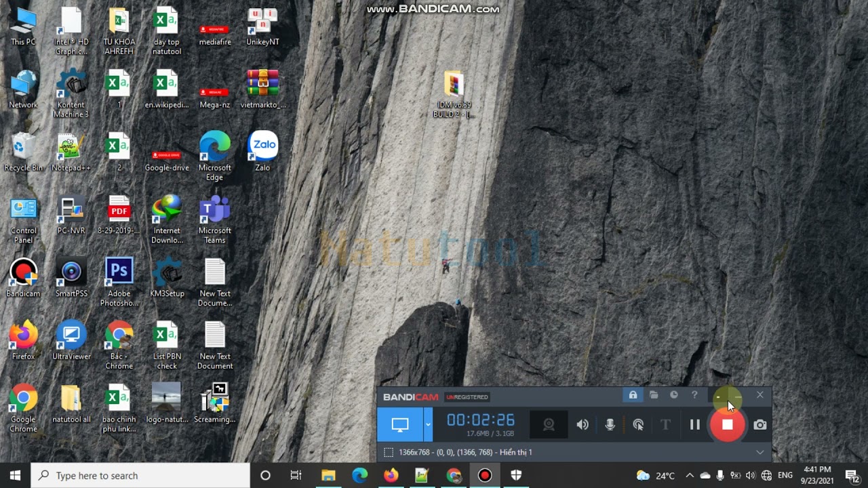Screen dimensions: 868x488
Task: Select Kontent Machine 3 shortcut
Action: coord(71,94)
